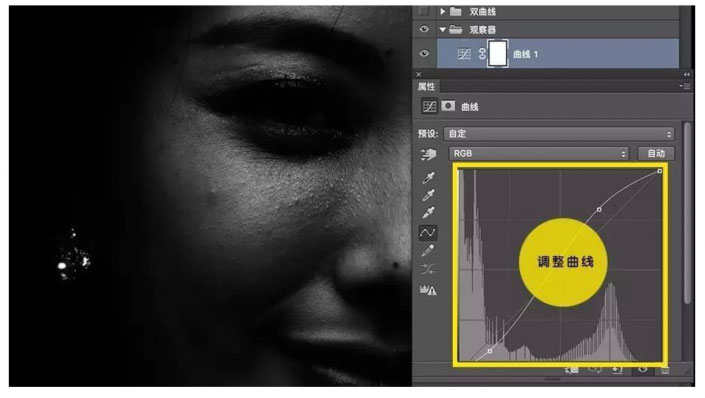Click the trash icon in Properties panel

tap(665, 370)
